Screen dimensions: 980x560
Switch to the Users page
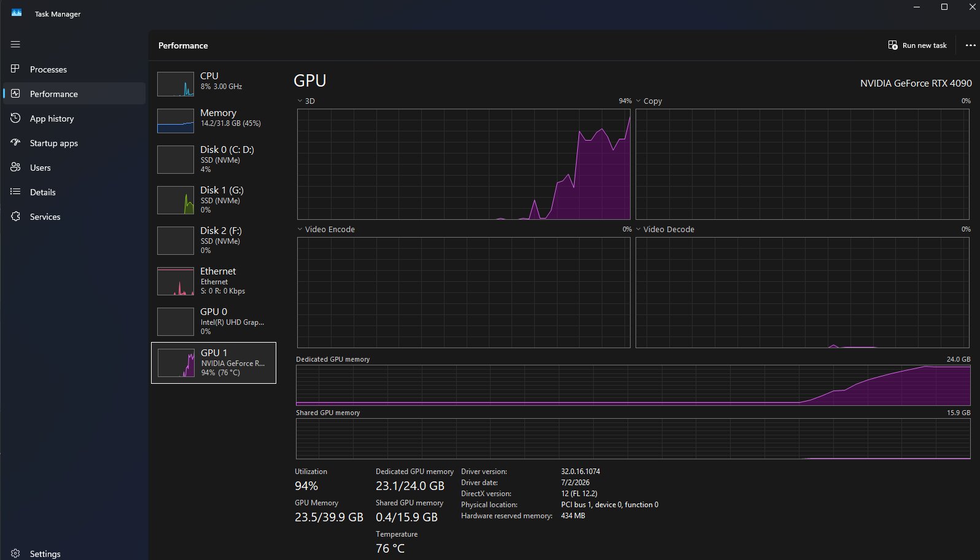[x=74, y=167]
